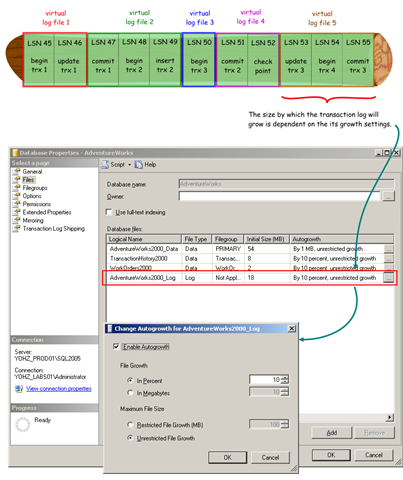
Task: Click Cancel in Database Properties window
Action: (374, 455)
